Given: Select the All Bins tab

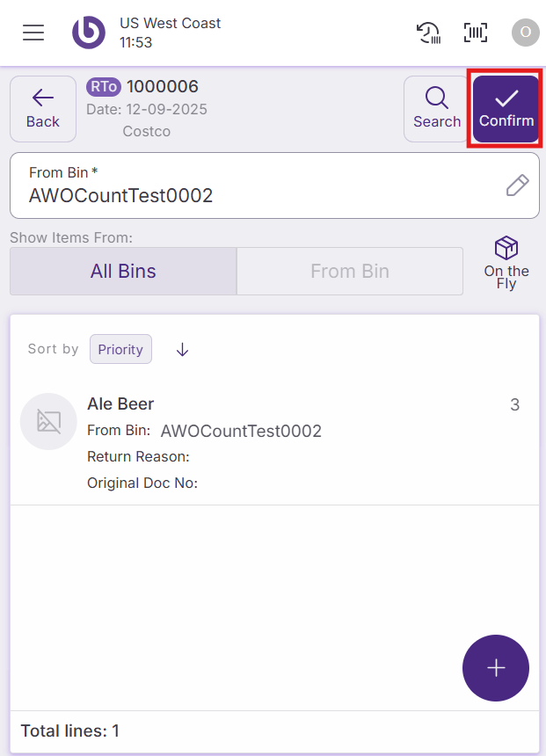Looking at the screenshot, I should click(x=123, y=271).
